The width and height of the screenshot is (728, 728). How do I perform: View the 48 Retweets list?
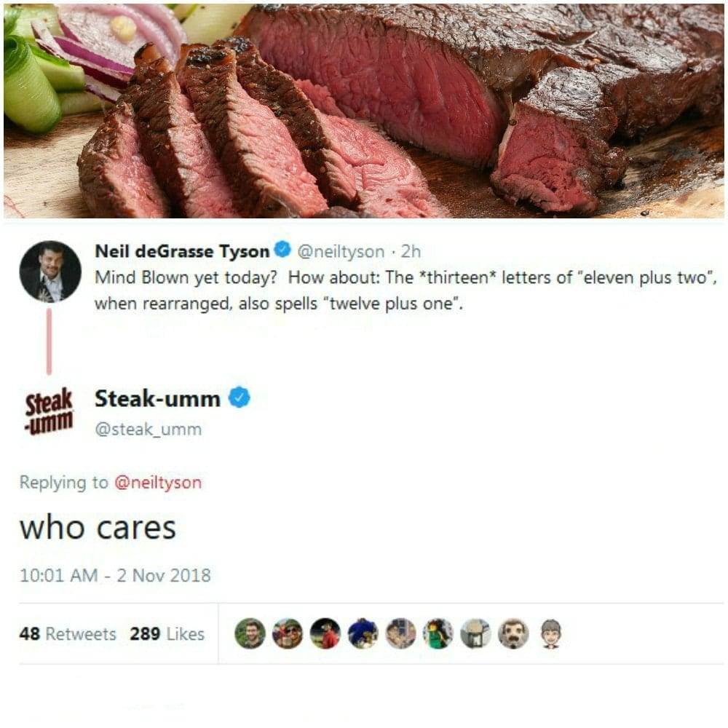point(68,634)
